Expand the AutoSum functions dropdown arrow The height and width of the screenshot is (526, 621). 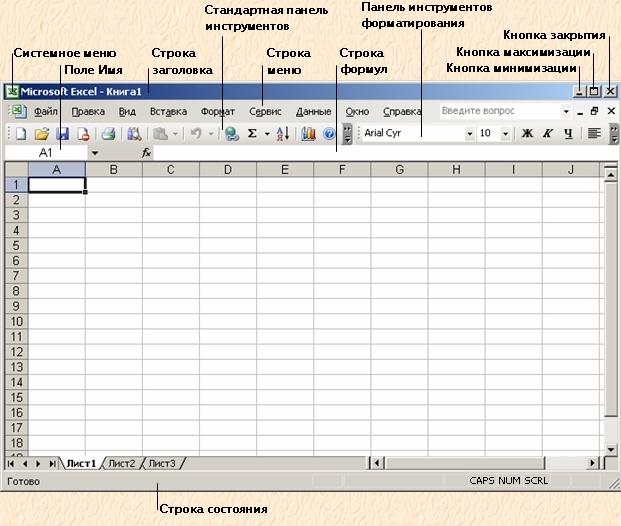pyautogui.click(x=267, y=134)
